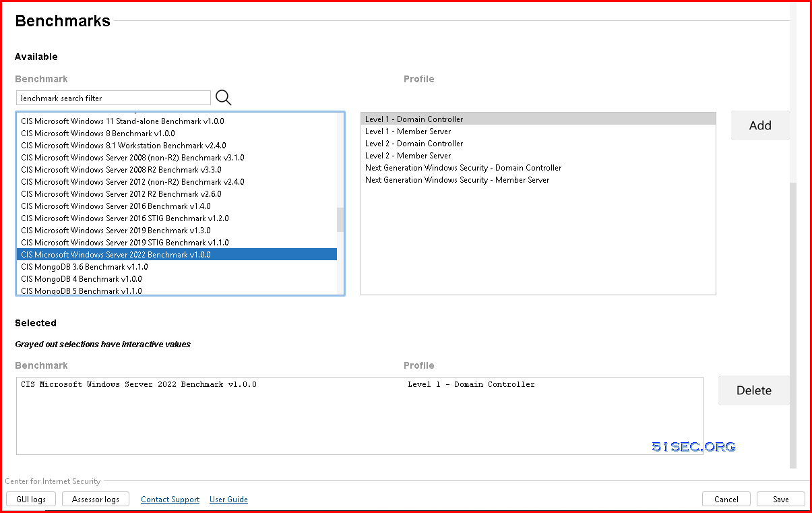812x513 pixels.
Task: Choose Level 1 - Domain Controller in the Available Profile list
Action: click(x=538, y=119)
